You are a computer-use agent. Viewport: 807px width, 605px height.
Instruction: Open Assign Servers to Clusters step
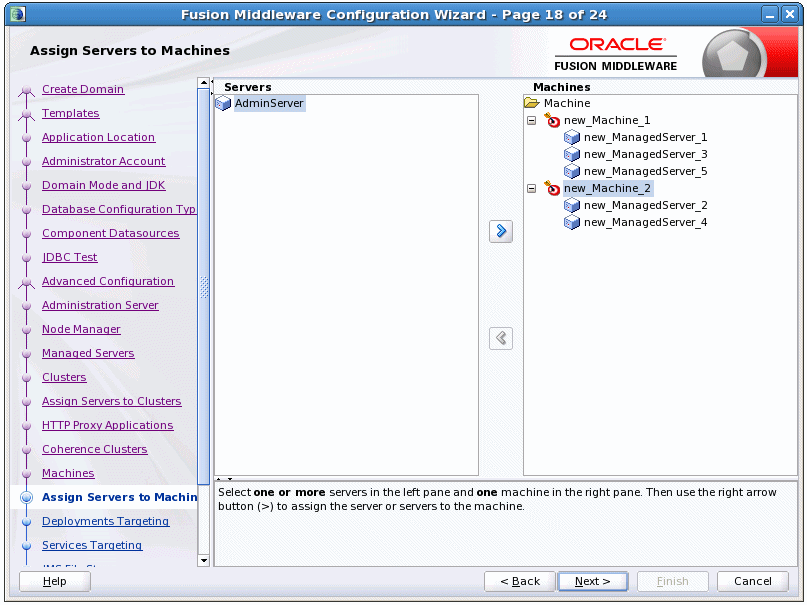(x=112, y=401)
